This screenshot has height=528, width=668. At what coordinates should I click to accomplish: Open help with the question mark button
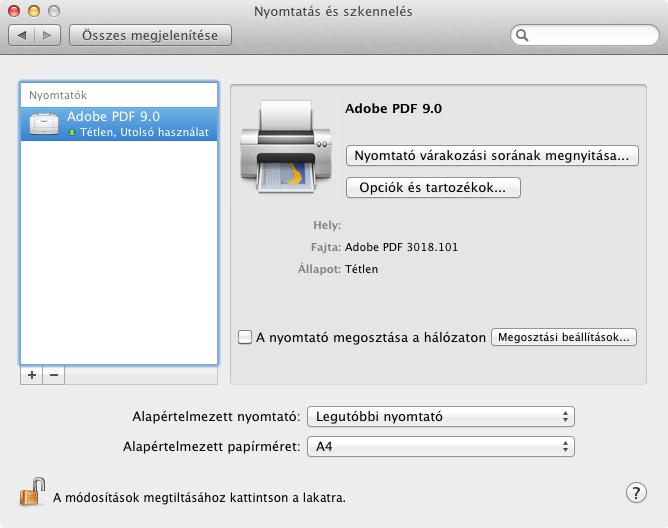coord(636,493)
